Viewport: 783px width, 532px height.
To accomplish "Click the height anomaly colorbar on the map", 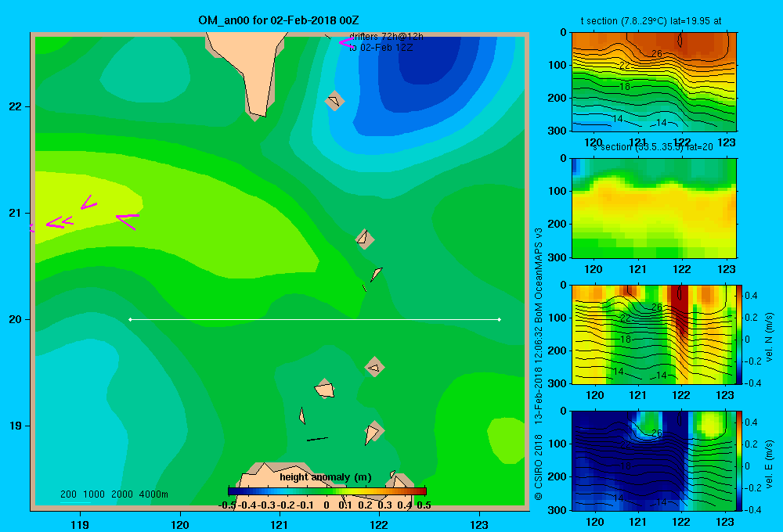I will click(327, 491).
